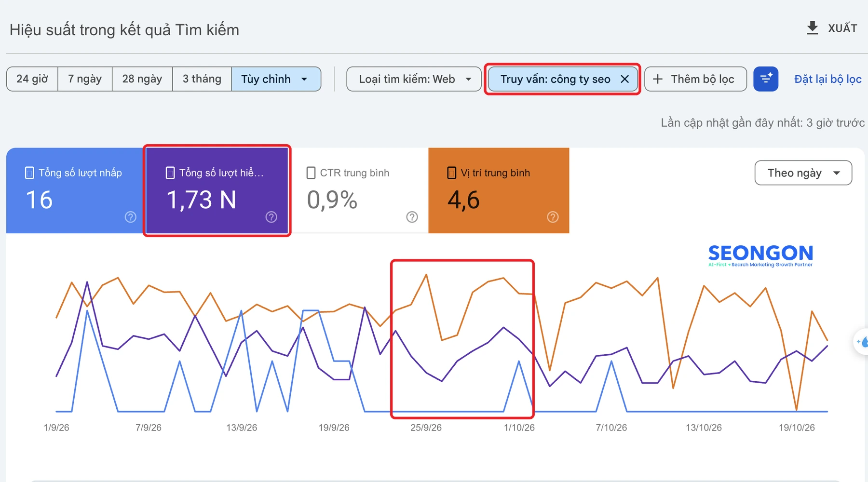Click the last-updated text 'Lần cập nhật gần đây nhất'
The width and height of the screenshot is (868, 482).
(x=762, y=123)
